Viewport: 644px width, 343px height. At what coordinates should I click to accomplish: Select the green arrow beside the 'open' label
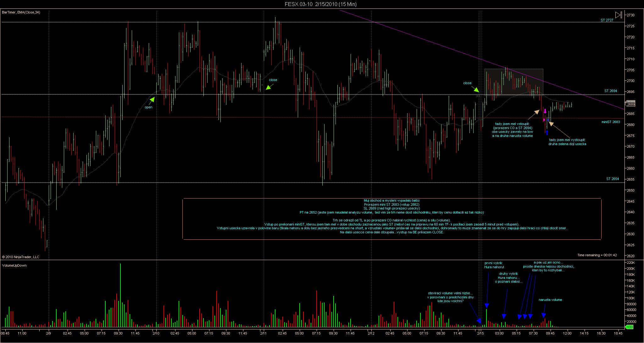tap(152, 100)
